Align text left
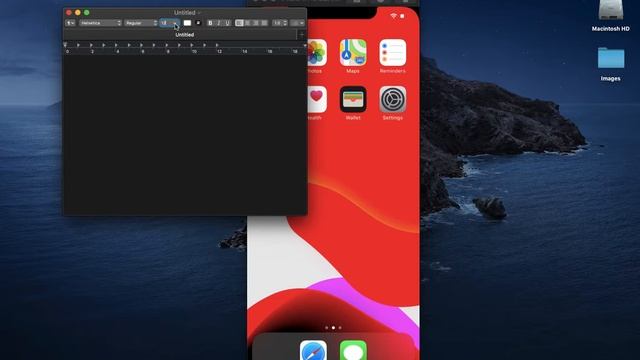 click(239, 23)
